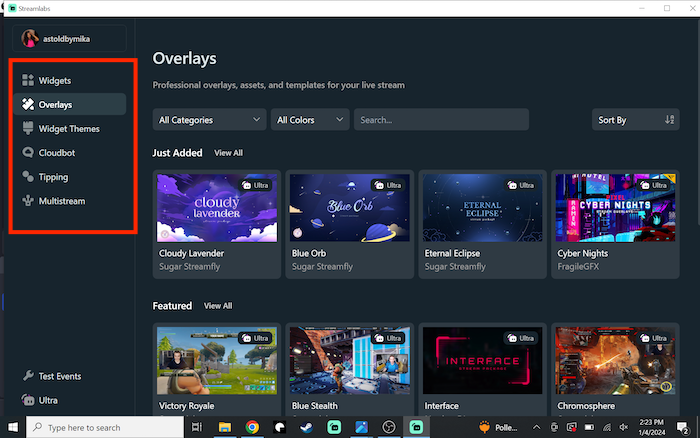Click View All next to Just Added
This screenshot has width=700, height=438.
point(228,153)
